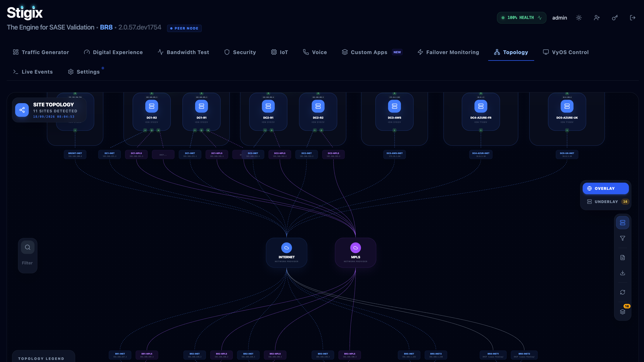Image resolution: width=644 pixels, height=362 pixels.
Task: Select the DC3-AWS router node
Action: click(394, 112)
